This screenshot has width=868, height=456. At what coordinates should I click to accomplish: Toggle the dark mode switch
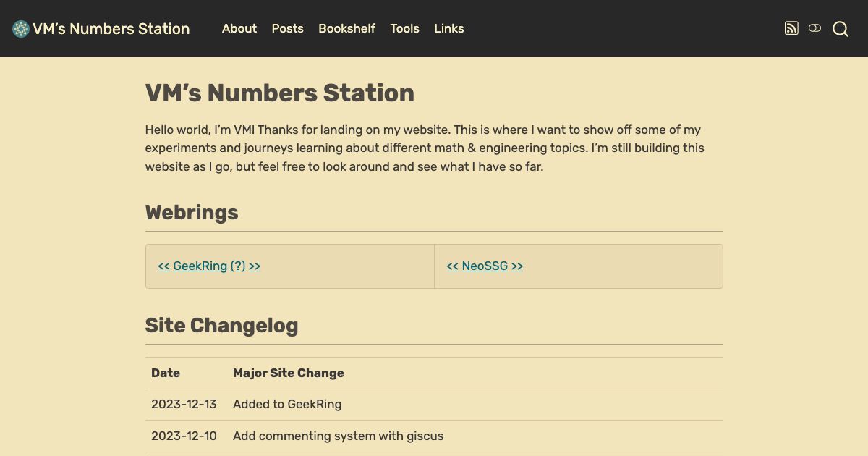click(x=815, y=28)
